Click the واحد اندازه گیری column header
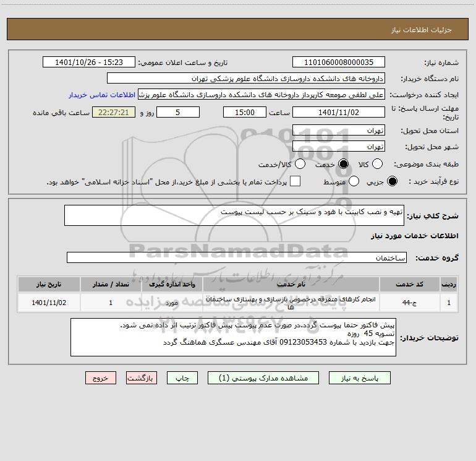The width and height of the screenshot is (476, 461). (x=172, y=285)
